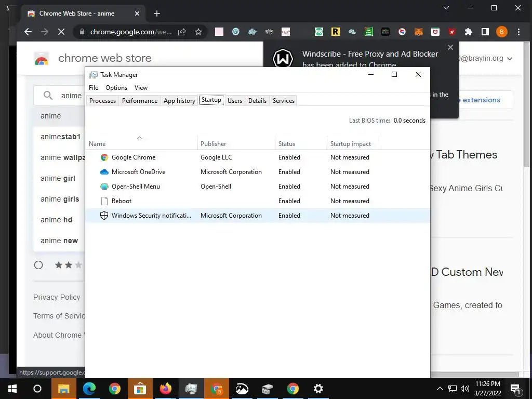Select the Google Chrome startup entry
This screenshot has height=399, width=532.
click(x=258, y=157)
